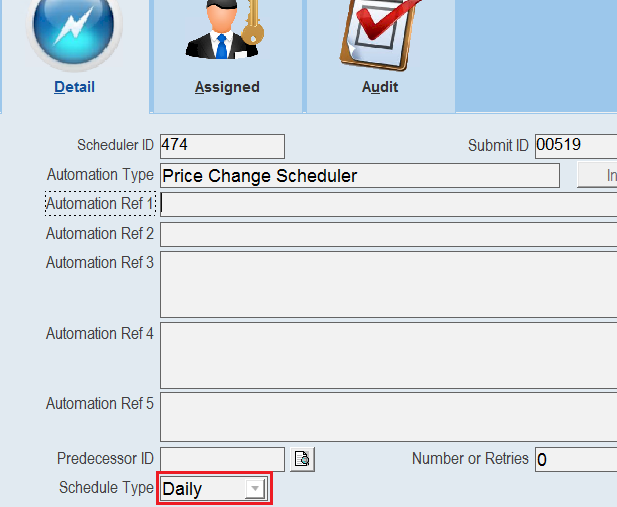
Task: Open the Schedule Type dropdown
Action: click(x=255, y=488)
